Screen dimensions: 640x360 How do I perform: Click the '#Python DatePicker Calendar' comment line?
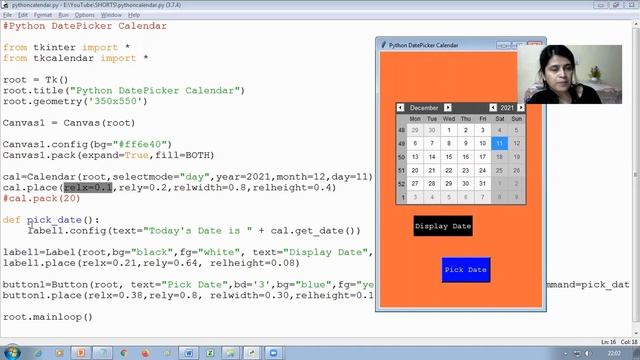click(x=85, y=26)
